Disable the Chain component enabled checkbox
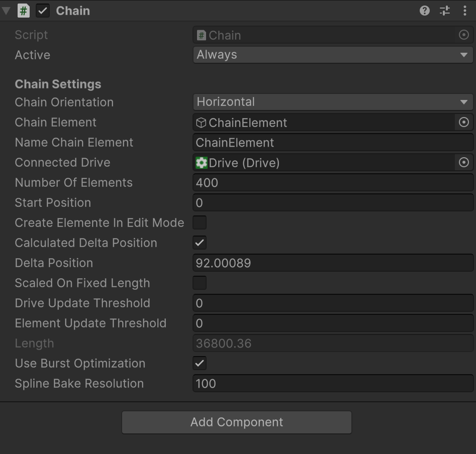 pos(43,11)
